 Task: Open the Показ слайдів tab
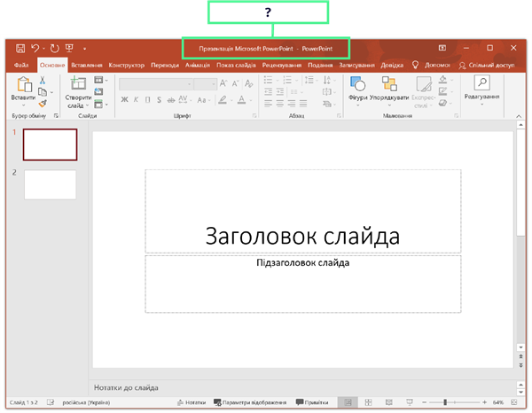pos(236,65)
